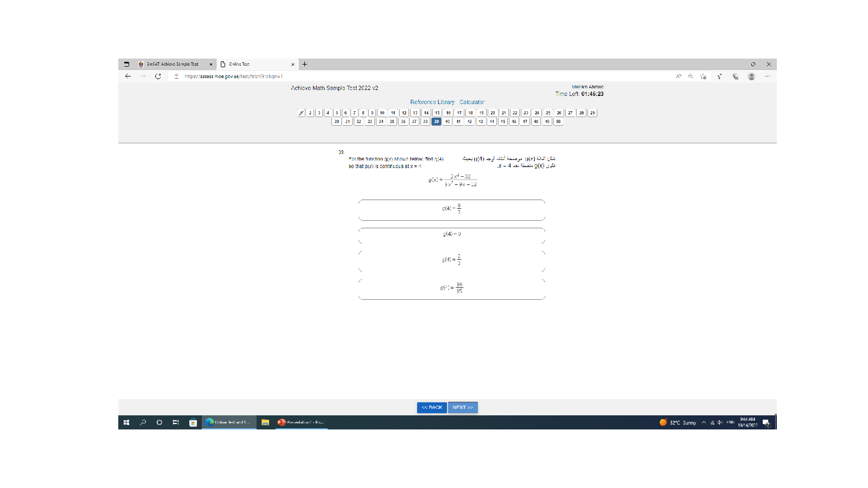Go to the next question
This screenshot has width=868, height=488.
(463, 407)
